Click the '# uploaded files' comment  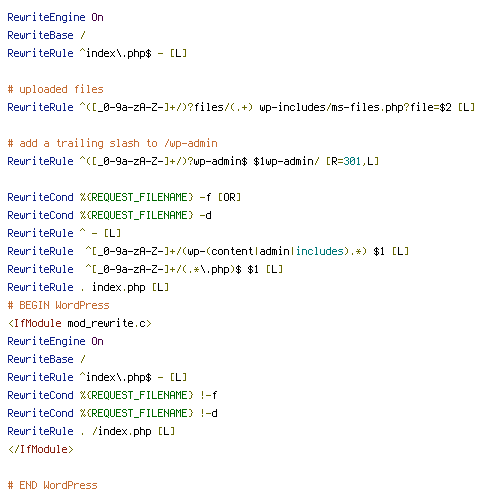click(55, 89)
